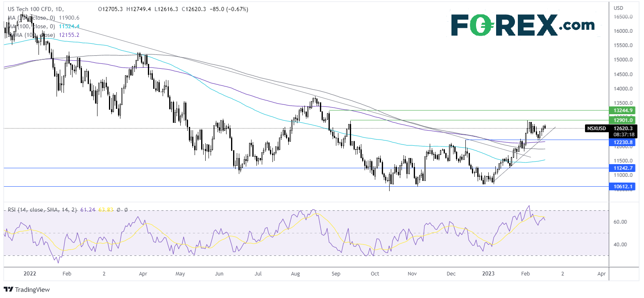The image size is (644, 298).
Task: Click the MA 100 legend value 11524.4
Action: [x=69, y=26]
